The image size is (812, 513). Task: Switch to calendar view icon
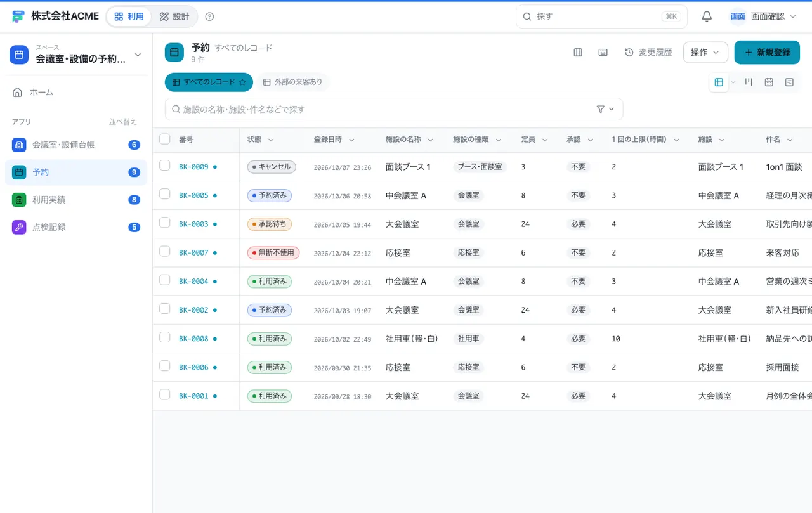(x=769, y=82)
